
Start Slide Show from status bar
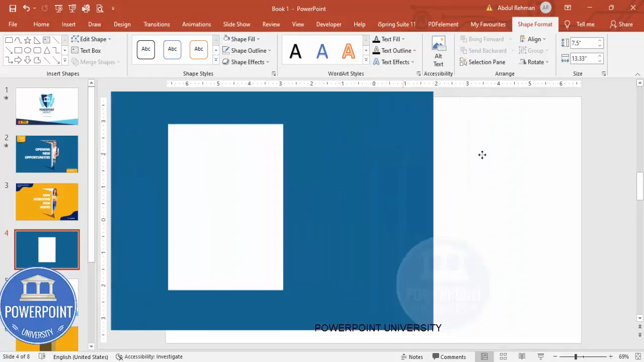(540, 356)
